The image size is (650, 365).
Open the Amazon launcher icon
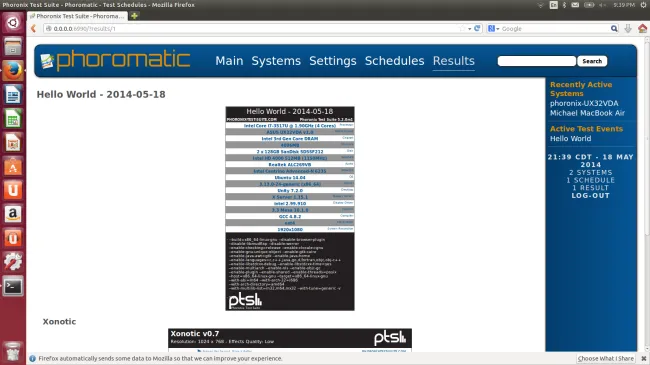pos(13,214)
